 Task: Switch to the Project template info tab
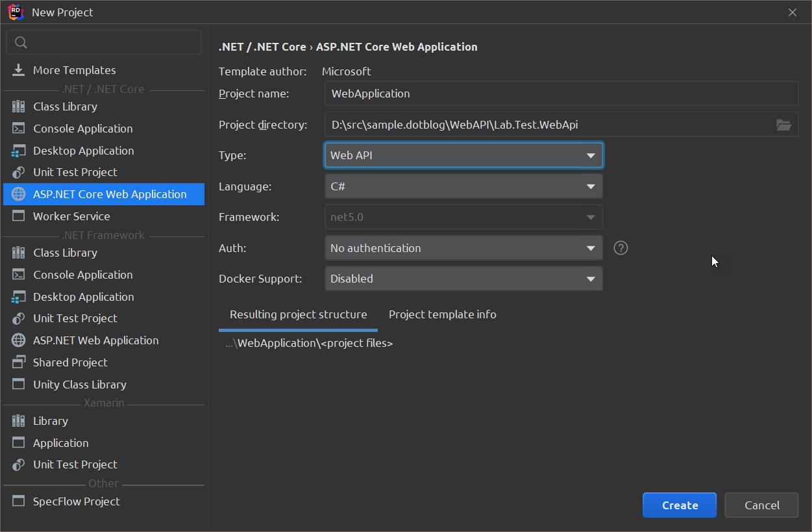click(x=442, y=314)
